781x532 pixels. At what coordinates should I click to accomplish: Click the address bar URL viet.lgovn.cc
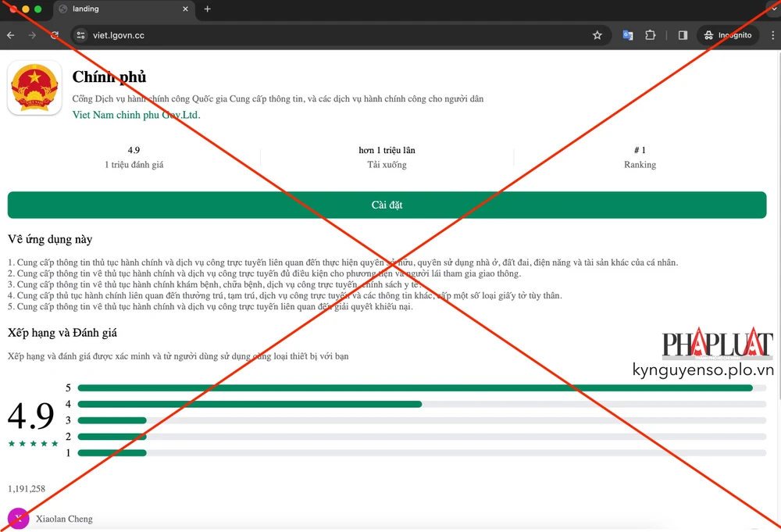coord(119,35)
